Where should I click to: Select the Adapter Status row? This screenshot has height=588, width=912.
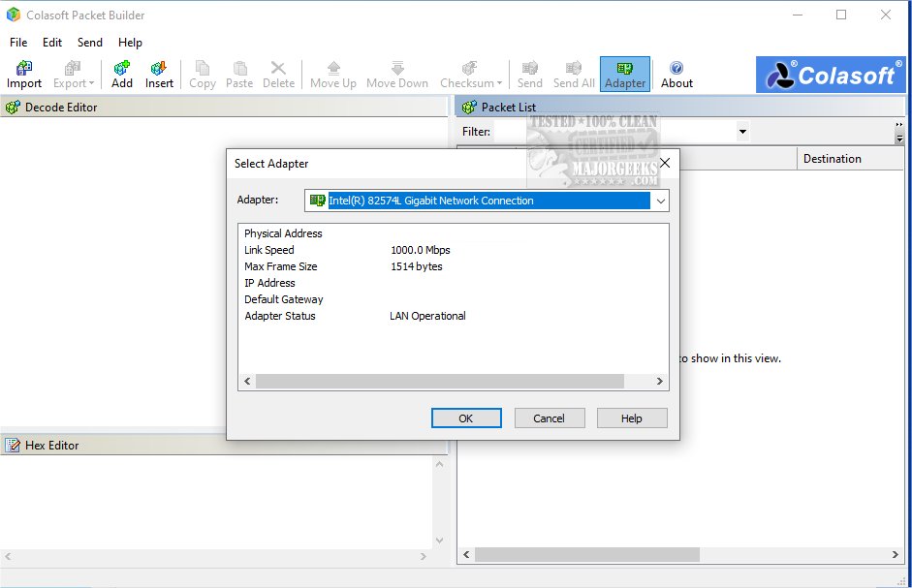[454, 316]
